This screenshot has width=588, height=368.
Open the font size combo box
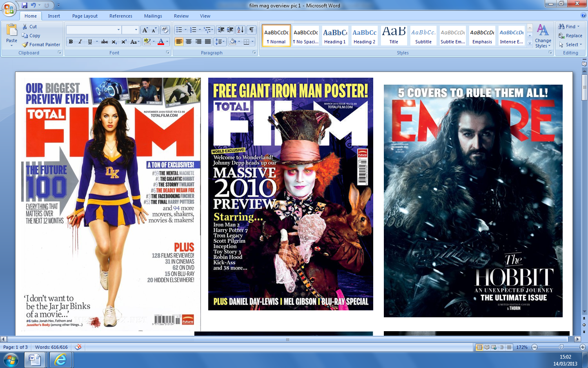coord(130,30)
